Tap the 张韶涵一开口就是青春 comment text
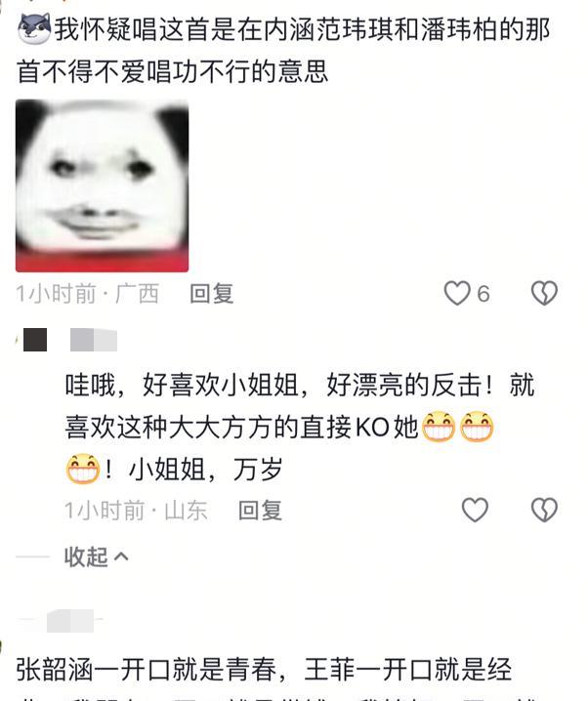Viewport: 588px width, 701px height. point(264,669)
